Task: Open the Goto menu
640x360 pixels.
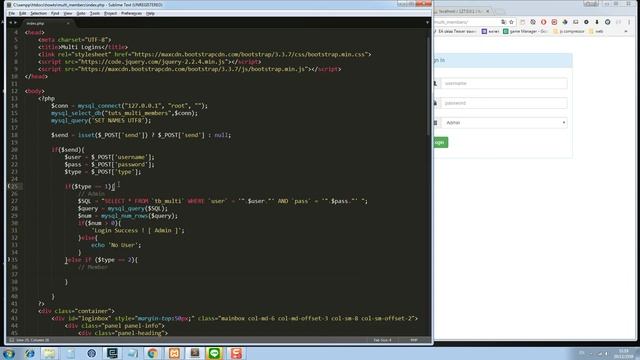Action: point(81,13)
